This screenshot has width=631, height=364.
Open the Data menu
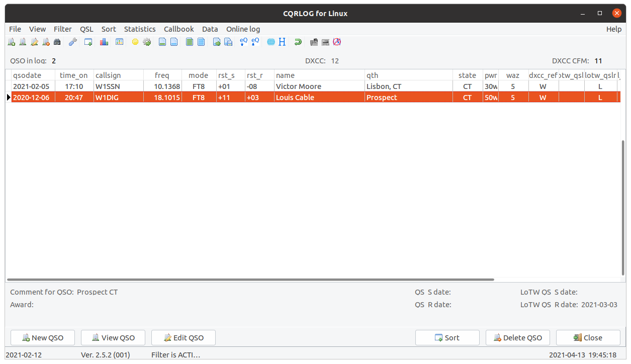pos(210,29)
